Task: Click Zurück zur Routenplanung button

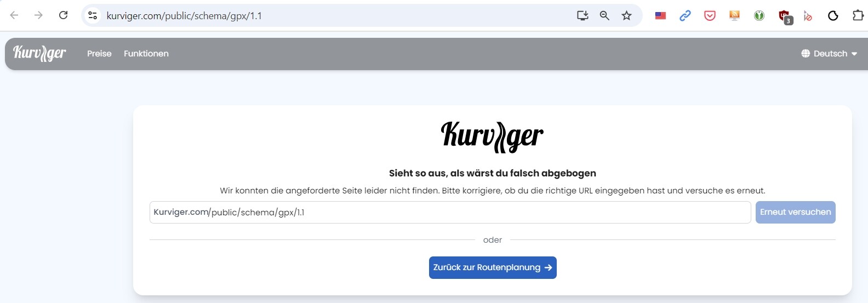Action: [493, 267]
